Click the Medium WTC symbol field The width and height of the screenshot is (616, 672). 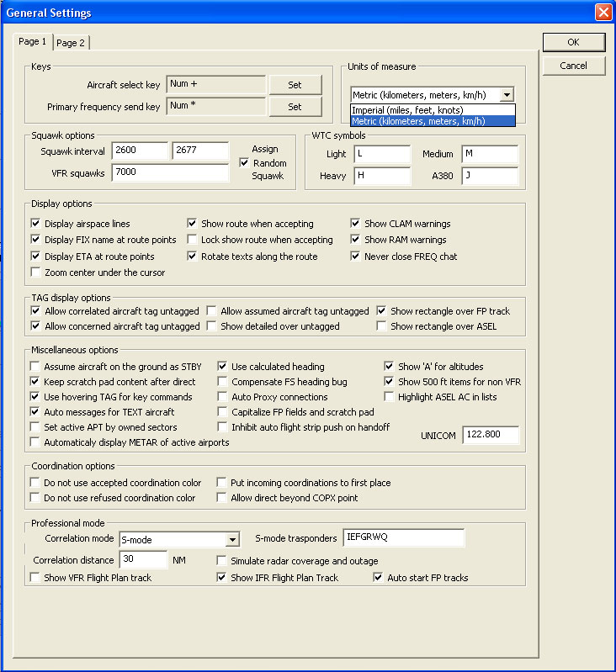[x=490, y=154]
